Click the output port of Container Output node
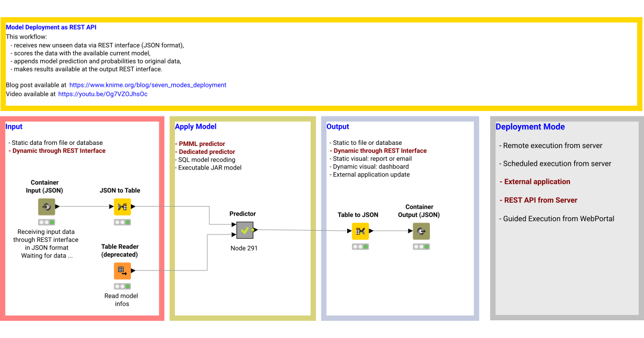The image size is (644, 338). [430, 231]
